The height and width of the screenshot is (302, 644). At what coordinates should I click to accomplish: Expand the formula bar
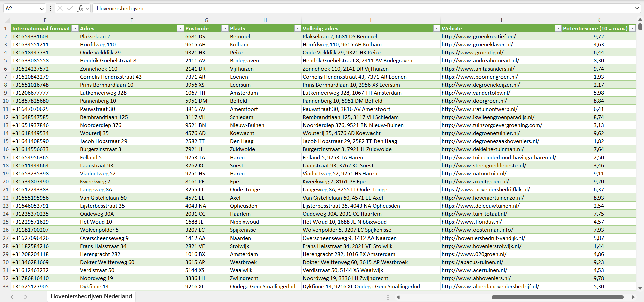[637, 8]
